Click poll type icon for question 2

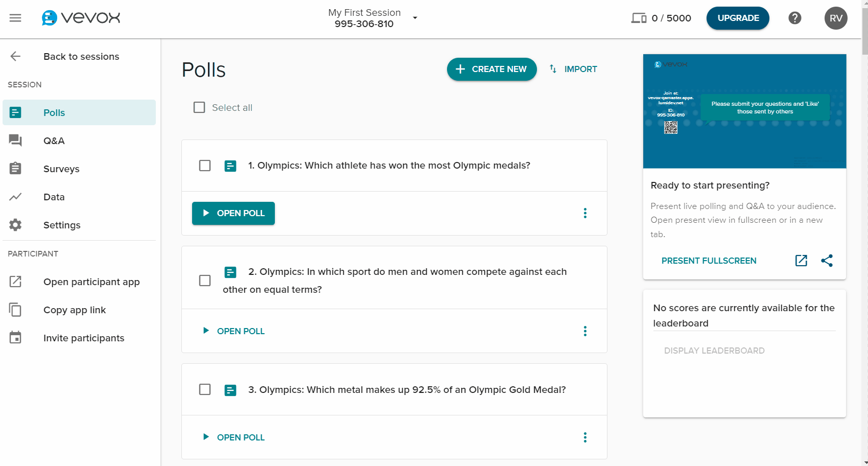coord(230,272)
